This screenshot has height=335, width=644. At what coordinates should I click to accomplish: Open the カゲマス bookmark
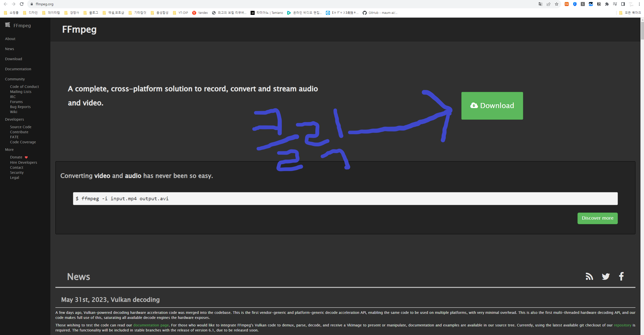pyautogui.click(x=343, y=13)
